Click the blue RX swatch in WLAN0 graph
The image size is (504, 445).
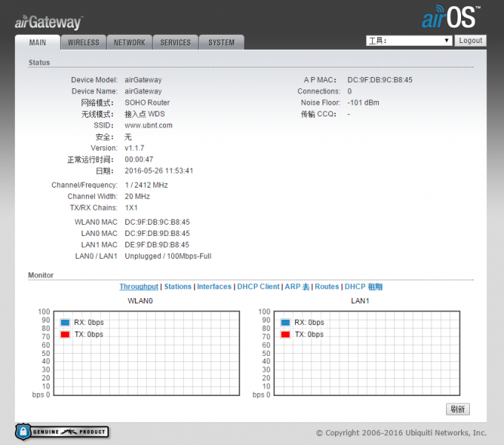pyautogui.click(x=65, y=323)
